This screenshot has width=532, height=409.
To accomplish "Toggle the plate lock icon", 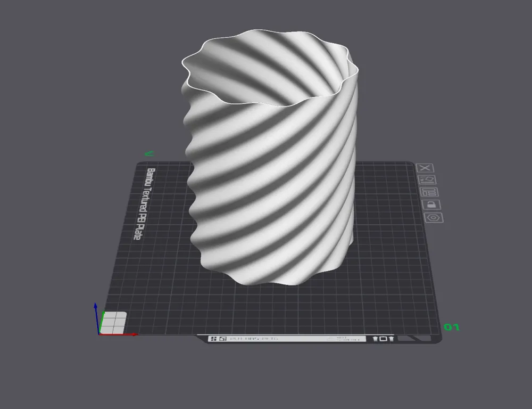I will pos(431,204).
